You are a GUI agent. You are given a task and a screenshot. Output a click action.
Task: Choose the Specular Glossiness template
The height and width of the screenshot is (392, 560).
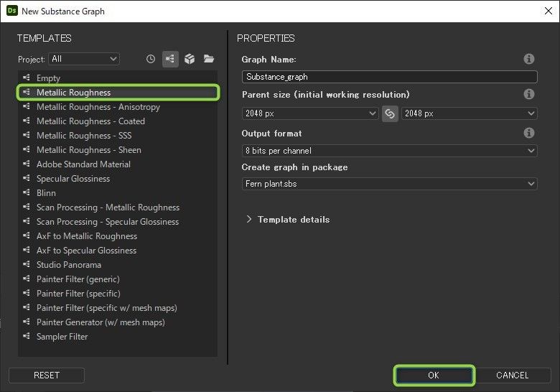[x=118, y=179]
